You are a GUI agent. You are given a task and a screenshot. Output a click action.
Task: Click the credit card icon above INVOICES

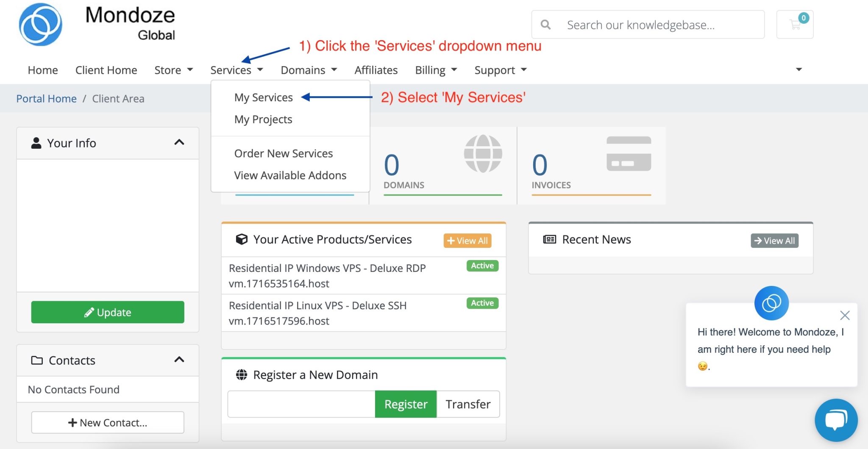click(629, 152)
